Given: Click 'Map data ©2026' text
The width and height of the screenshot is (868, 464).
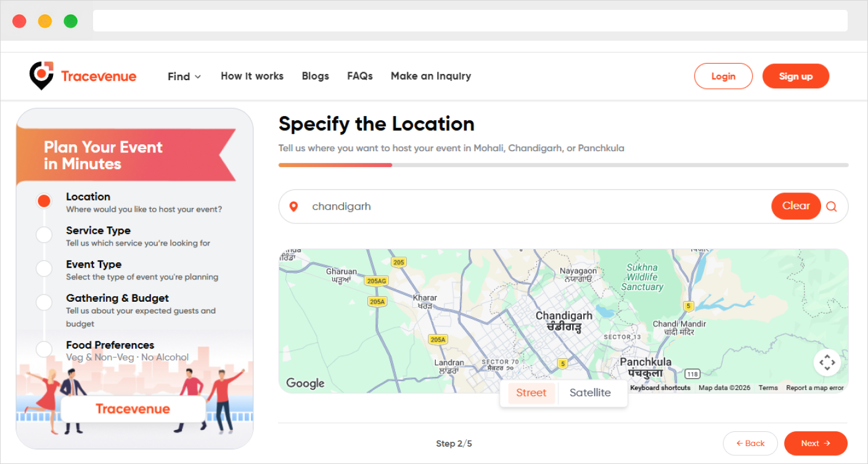Looking at the screenshot, I should (x=724, y=388).
